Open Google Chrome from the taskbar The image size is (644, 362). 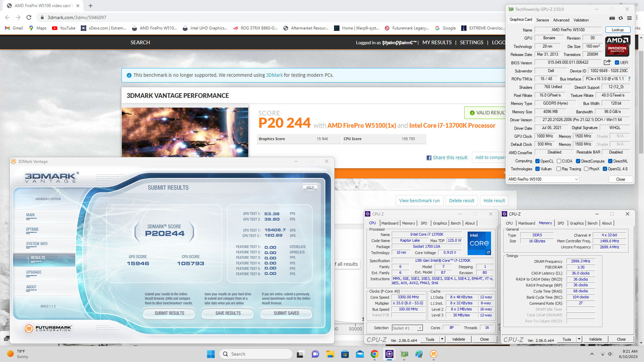coord(375,354)
